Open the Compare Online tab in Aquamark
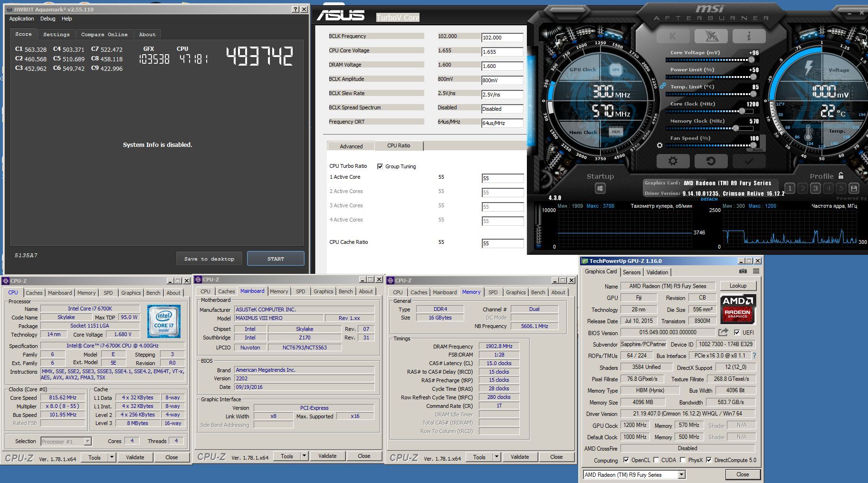This screenshot has height=483, width=868. click(104, 34)
